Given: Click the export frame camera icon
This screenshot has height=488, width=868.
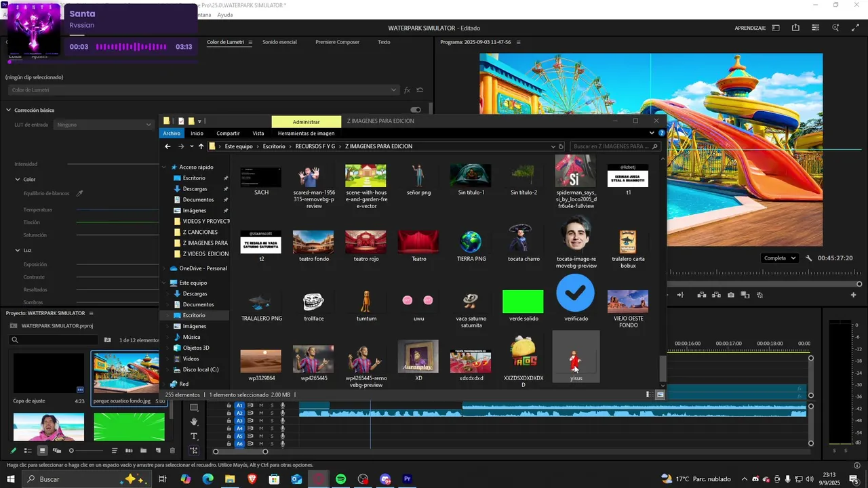Looking at the screenshot, I should (x=730, y=295).
